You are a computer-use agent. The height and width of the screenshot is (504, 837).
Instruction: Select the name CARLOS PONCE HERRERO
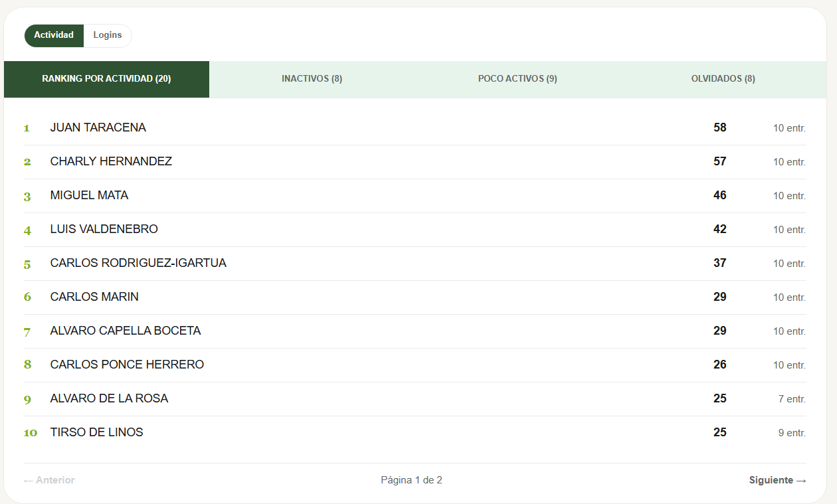tap(127, 365)
